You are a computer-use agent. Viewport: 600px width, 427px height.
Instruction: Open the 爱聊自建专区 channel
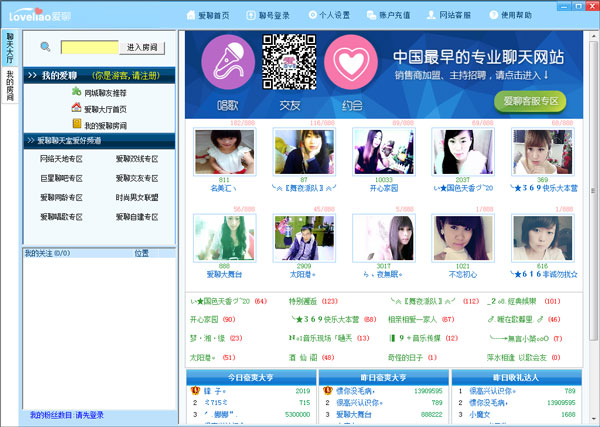point(137,217)
